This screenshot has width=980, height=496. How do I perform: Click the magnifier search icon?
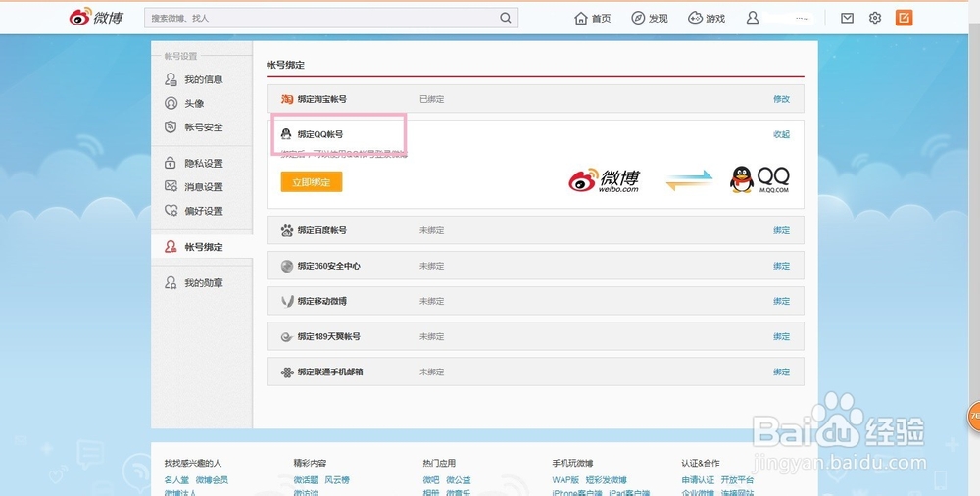(x=505, y=19)
